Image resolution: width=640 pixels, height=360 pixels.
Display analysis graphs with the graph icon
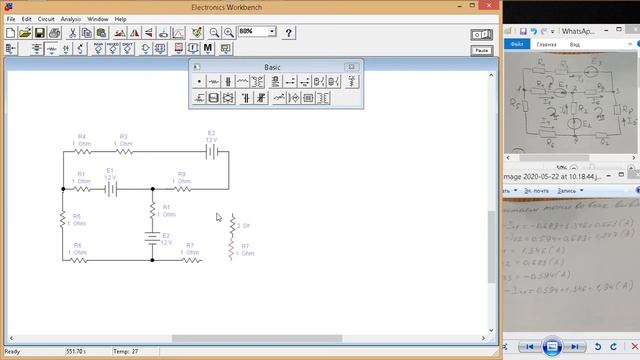tap(178, 33)
